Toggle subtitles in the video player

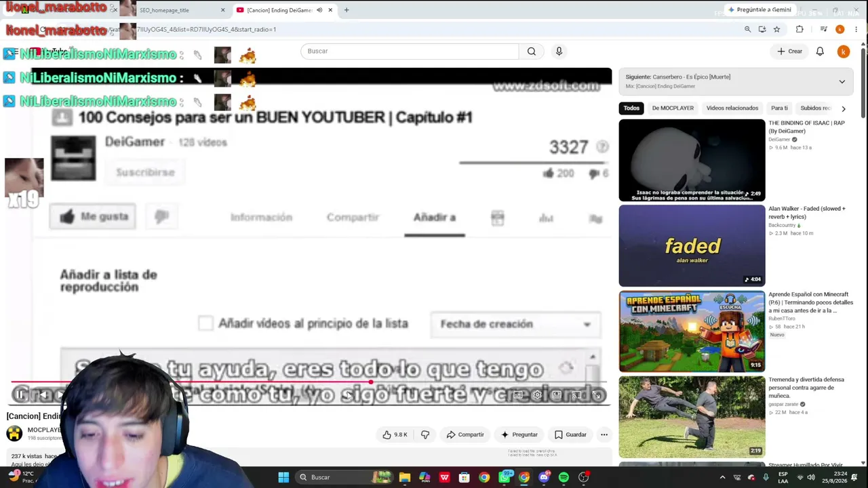click(x=518, y=395)
